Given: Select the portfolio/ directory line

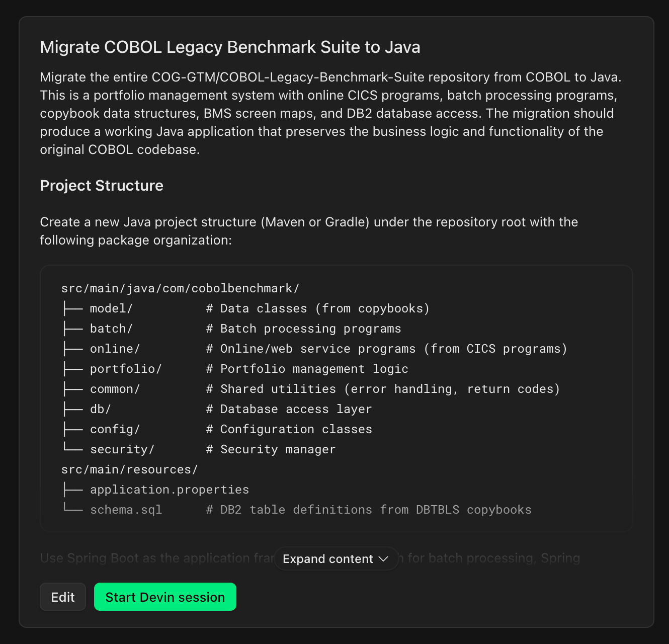Looking at the screenshot, I should [x=235, y=369].
